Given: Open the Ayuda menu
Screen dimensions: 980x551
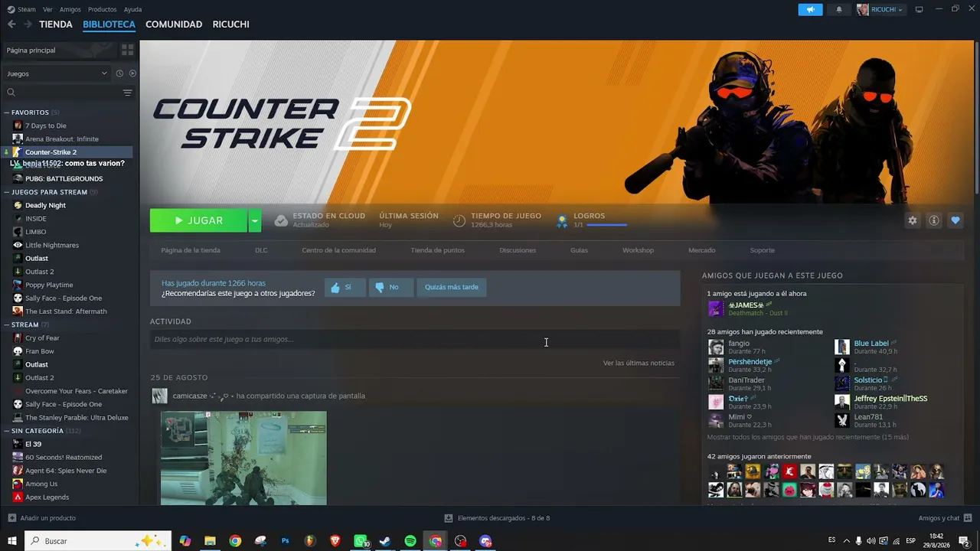Looking at the screenshot, I should click(133, 9).
